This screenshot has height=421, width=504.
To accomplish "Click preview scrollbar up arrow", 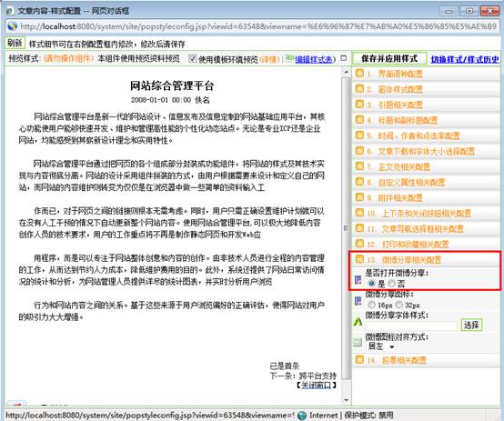I will point(346,72).
